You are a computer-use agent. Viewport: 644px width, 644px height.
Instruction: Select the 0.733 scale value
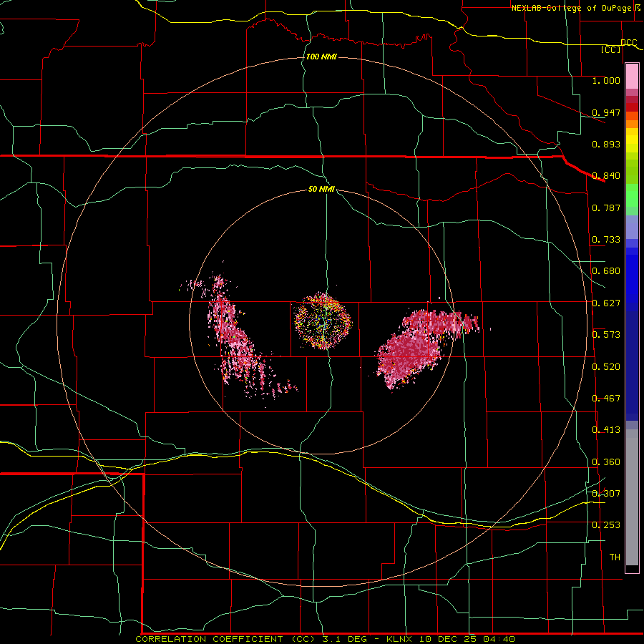(606, 240)
